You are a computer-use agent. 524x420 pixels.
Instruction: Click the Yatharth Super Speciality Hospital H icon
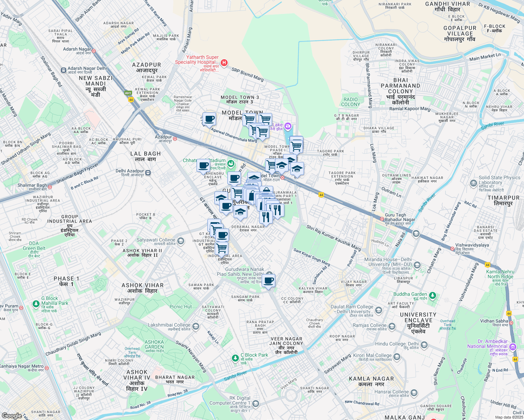tap(224, 63)
